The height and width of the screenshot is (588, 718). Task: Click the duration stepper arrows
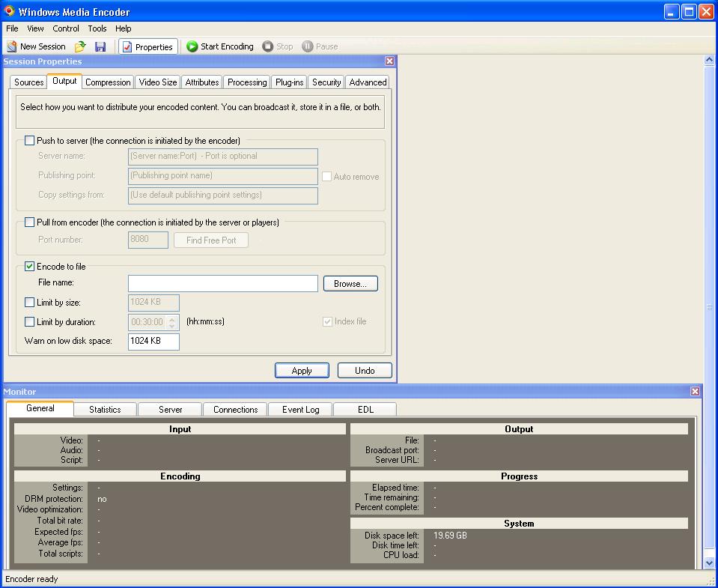click(x=172, y=322)
